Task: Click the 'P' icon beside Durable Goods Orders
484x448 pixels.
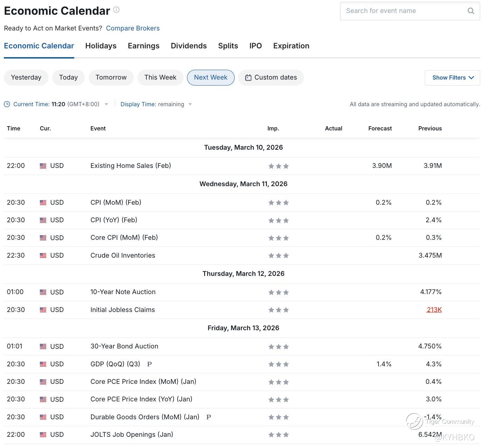Action: (209, 417)
